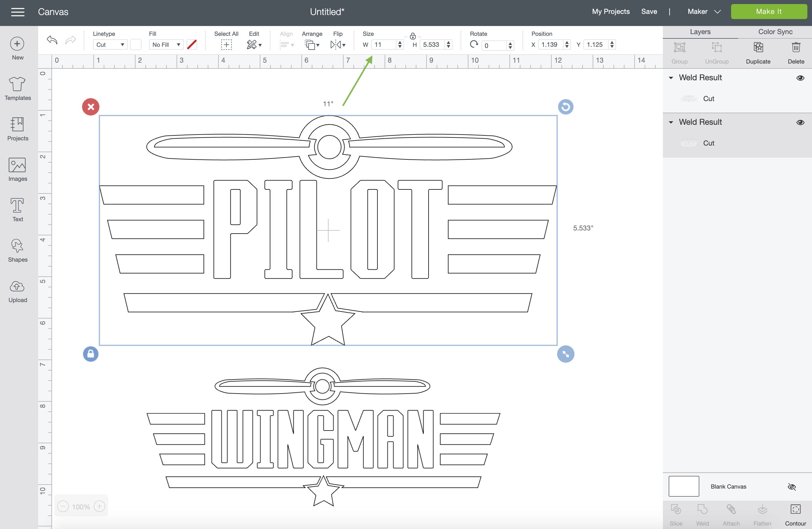Click the Linetype color swatch
The image size is (812, 529).
(x=136, y=45)
